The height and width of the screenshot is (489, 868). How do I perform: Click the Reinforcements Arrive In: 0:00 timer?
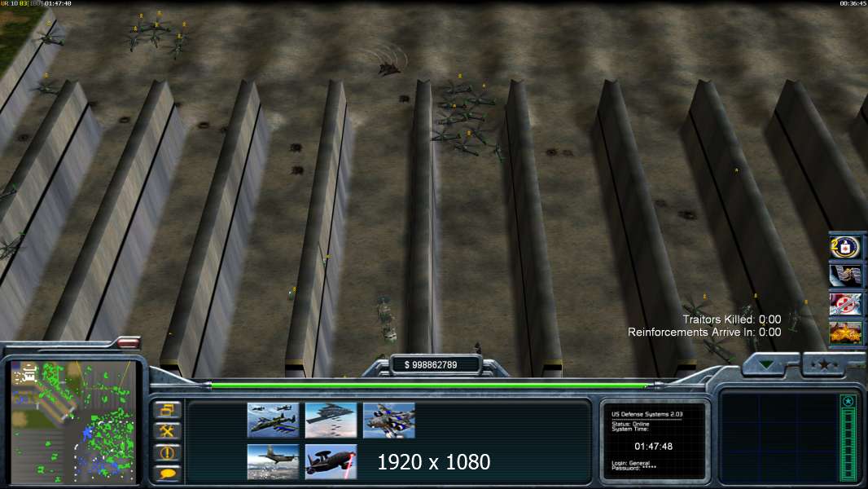pos(704,333)
